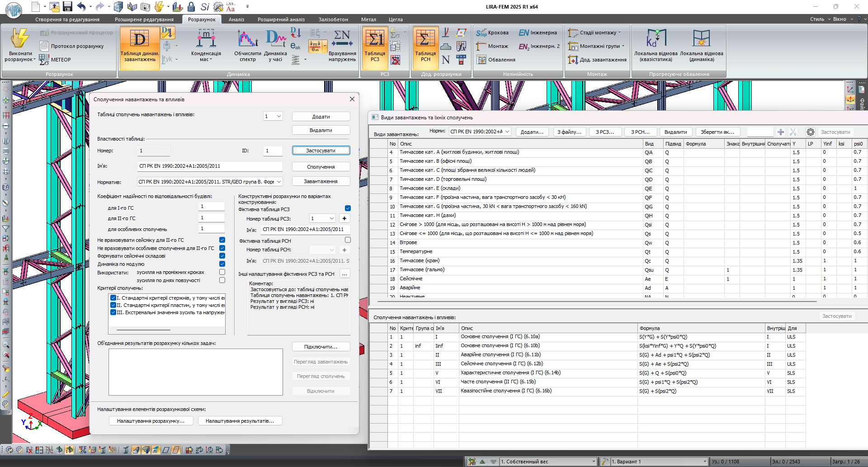
Task: Click Обчислити спектр icon
Action: tap(247, 41)
